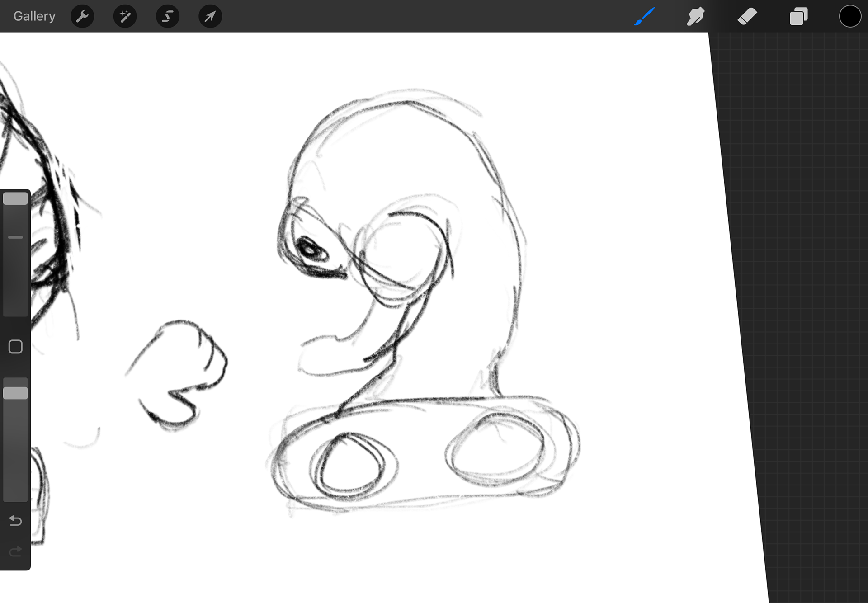The width and height of the screenshot is (868, 603).
Task: Activate the Selection tool
Action: (x=168, y=16)
